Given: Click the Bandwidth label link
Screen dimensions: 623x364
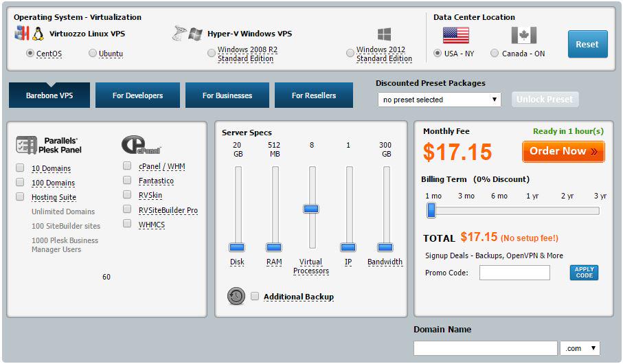Looking at the screenshot, I should [385, 262].
